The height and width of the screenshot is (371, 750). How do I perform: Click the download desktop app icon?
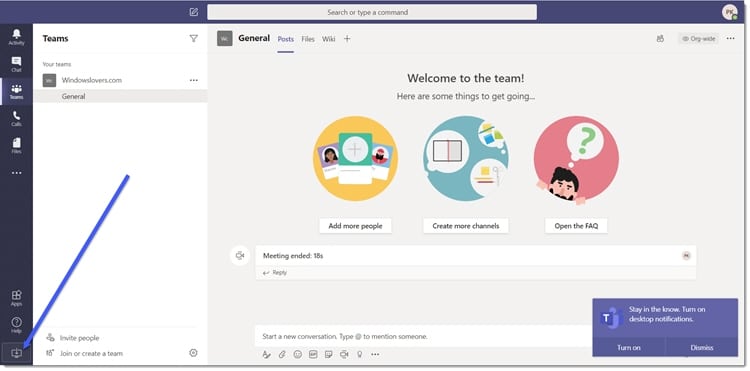16,353
